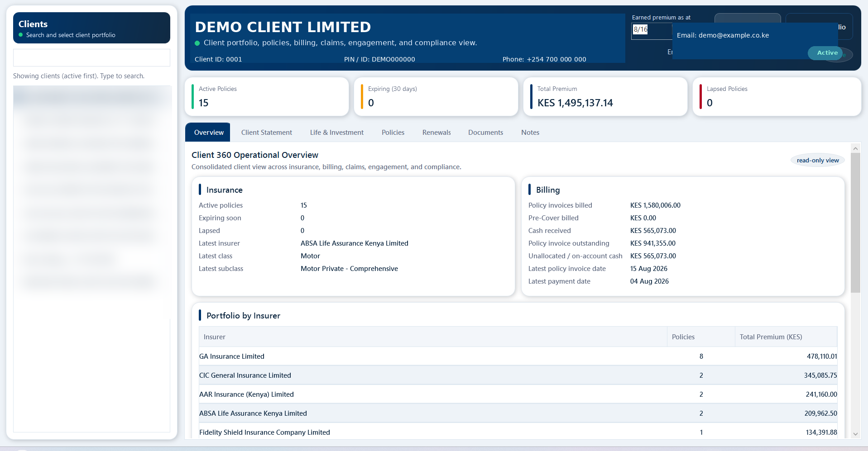Open the Client Statement tab

click(x=267, y=133)
